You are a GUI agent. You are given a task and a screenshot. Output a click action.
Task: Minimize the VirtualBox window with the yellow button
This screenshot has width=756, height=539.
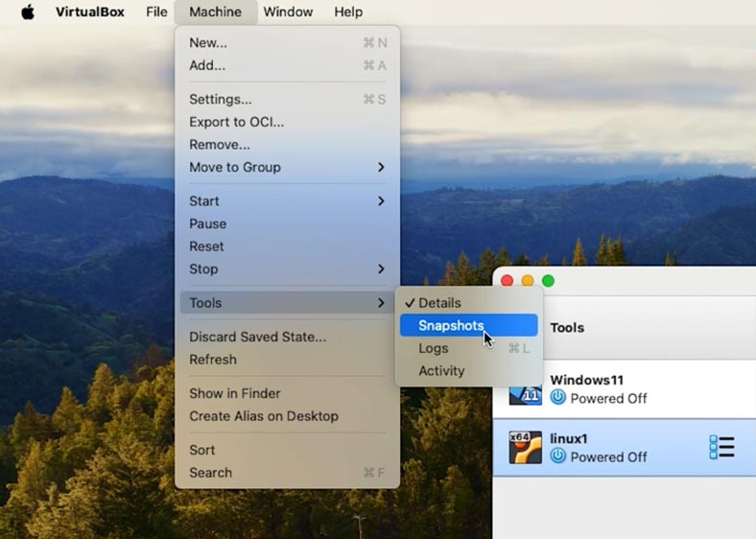click(528, 281)
